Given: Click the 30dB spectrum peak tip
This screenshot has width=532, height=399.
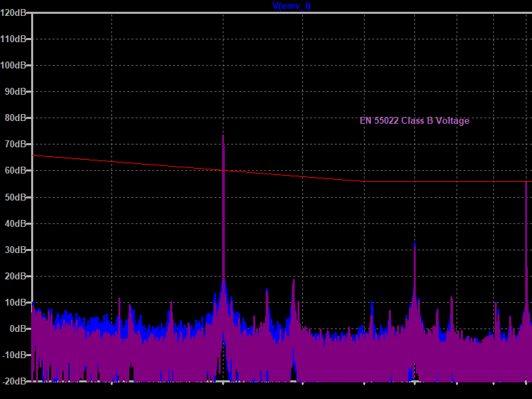Looking at the screenshot, I should 414,243.
